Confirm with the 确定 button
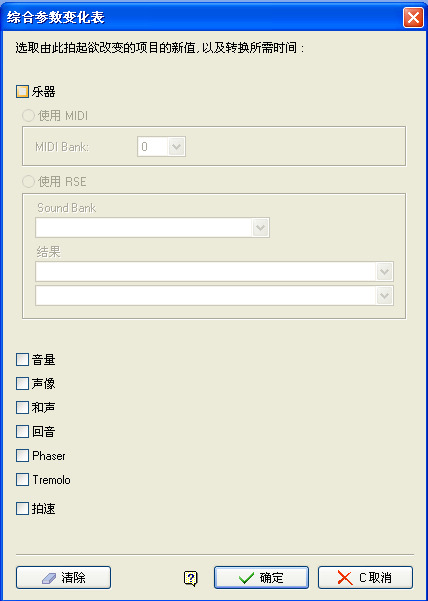 pos(261,577)
